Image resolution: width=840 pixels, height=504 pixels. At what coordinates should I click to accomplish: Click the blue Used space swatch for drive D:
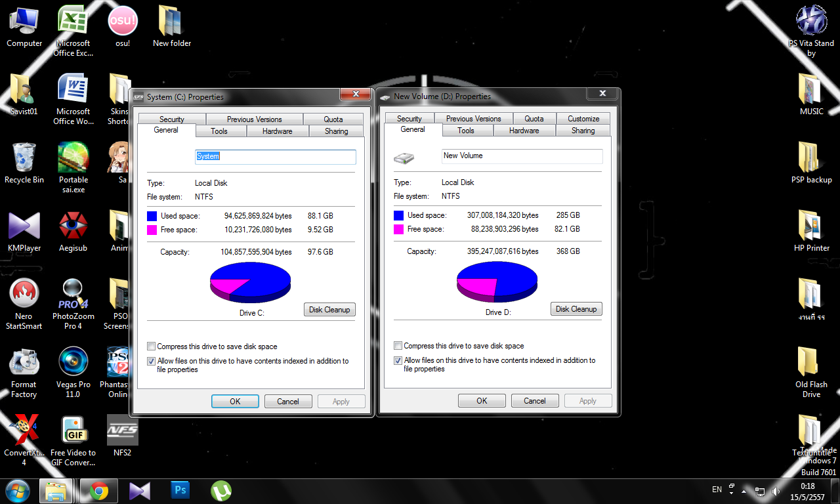click(x=399, y=215)
